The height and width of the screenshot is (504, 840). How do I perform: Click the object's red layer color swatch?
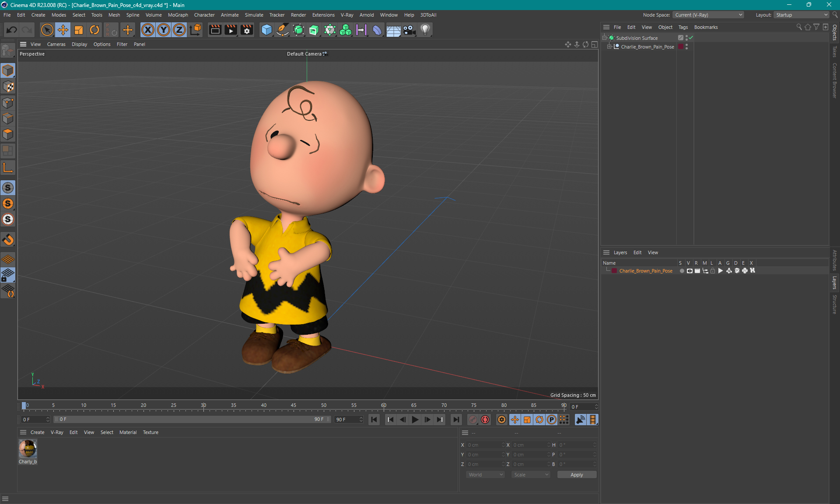pos(680,46)
